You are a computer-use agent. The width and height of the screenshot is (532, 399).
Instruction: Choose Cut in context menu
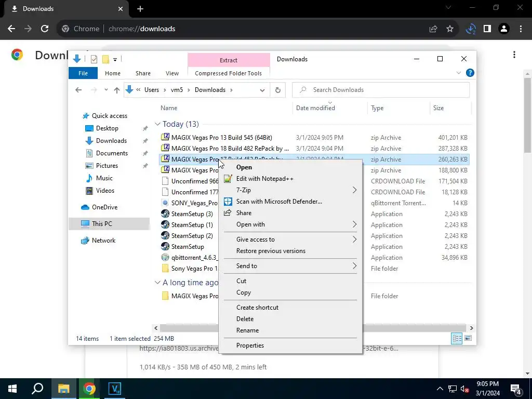coord(291,281)
